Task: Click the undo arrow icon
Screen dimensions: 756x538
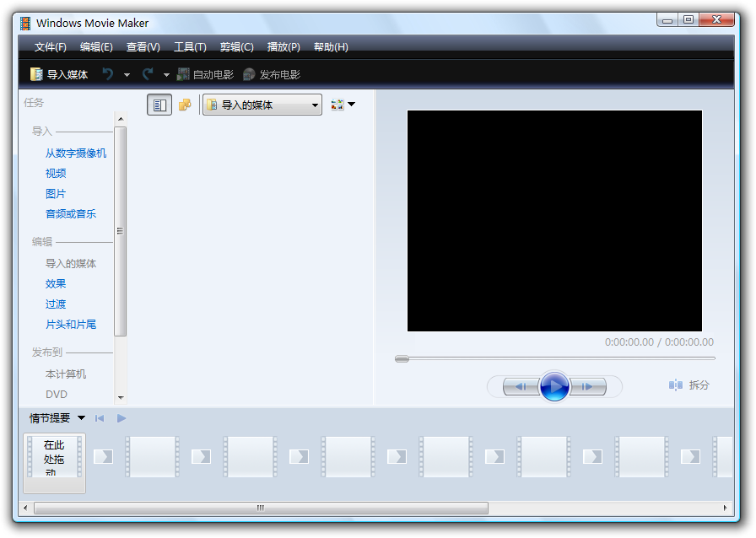Action: [x=108, y=74]
